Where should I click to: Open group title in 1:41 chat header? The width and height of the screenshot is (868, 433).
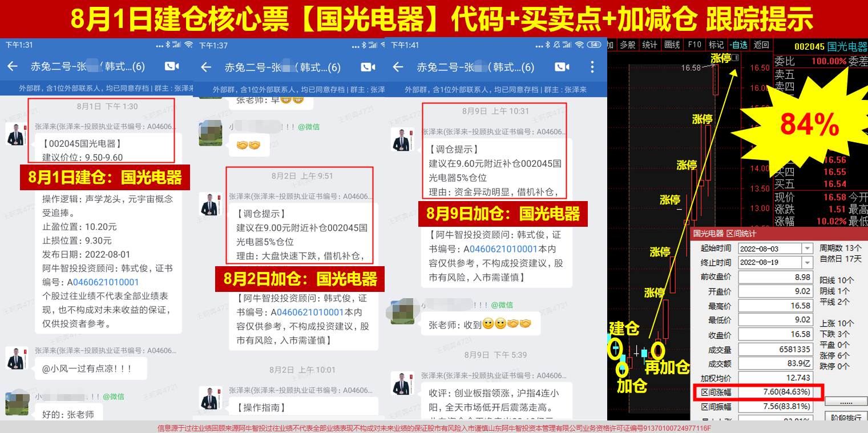475,67
